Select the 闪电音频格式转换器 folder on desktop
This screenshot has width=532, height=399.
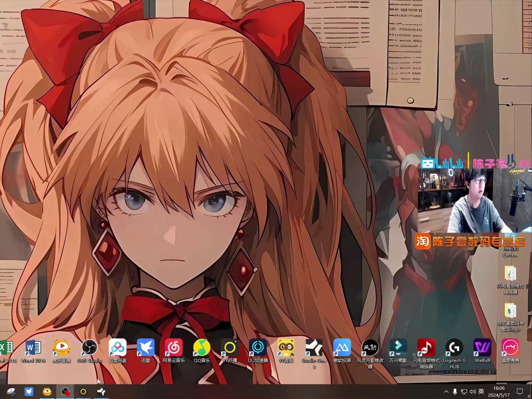pos(510,280)
